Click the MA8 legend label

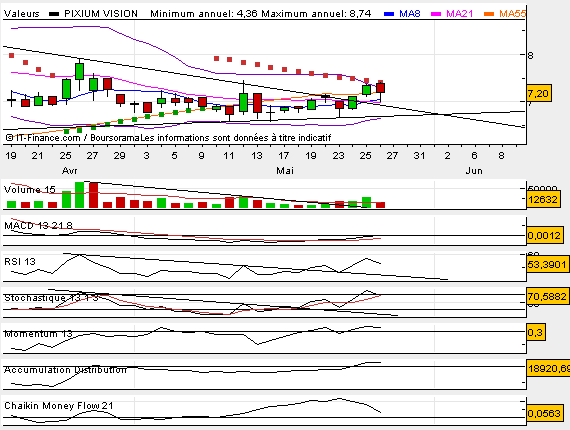coord(410,14)
